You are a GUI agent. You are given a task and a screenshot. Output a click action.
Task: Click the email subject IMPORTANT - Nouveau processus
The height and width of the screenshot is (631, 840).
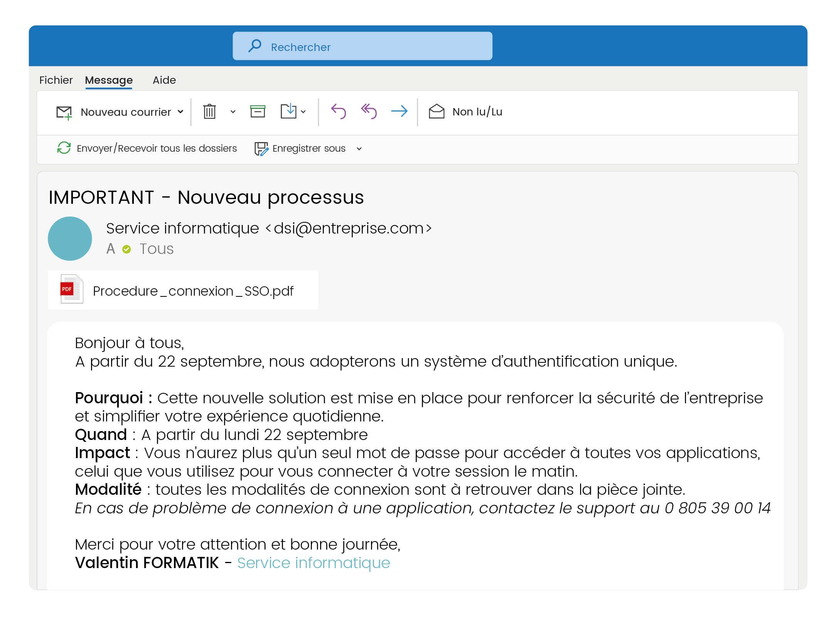[206, 198]
